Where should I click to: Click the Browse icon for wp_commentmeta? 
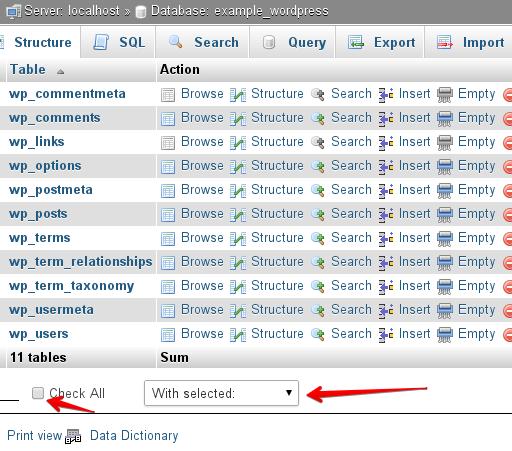pos(168,95)
